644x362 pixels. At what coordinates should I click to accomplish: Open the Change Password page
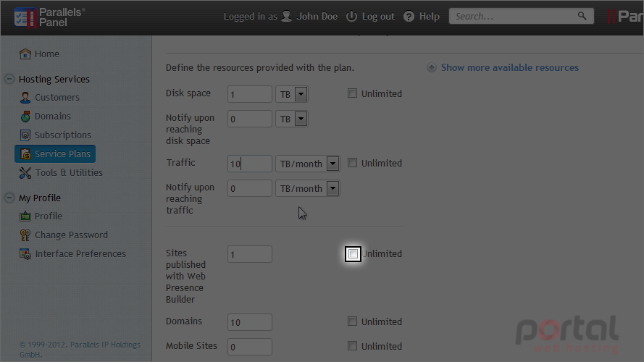click(x=72, y=235)
